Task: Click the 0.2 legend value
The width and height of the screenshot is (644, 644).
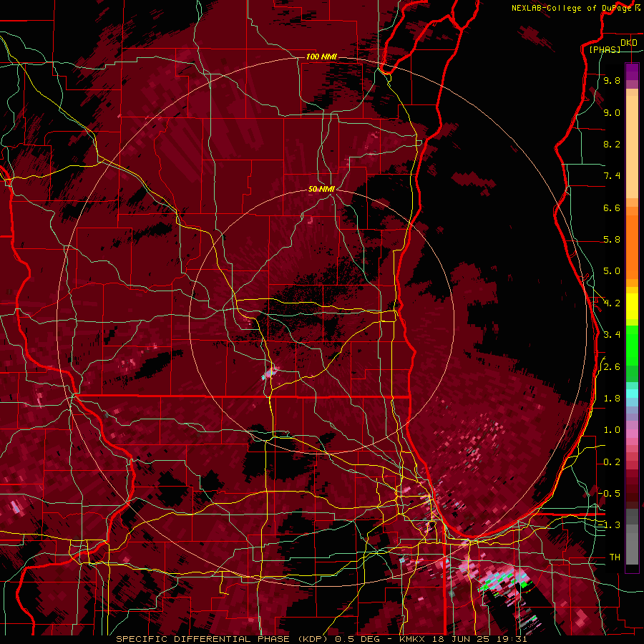Action: 612,462
